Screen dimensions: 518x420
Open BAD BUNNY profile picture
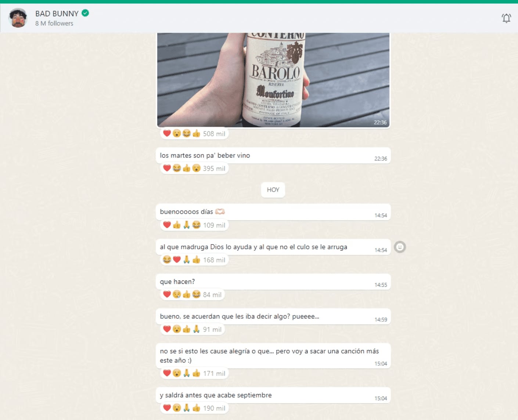pos(18,18)
